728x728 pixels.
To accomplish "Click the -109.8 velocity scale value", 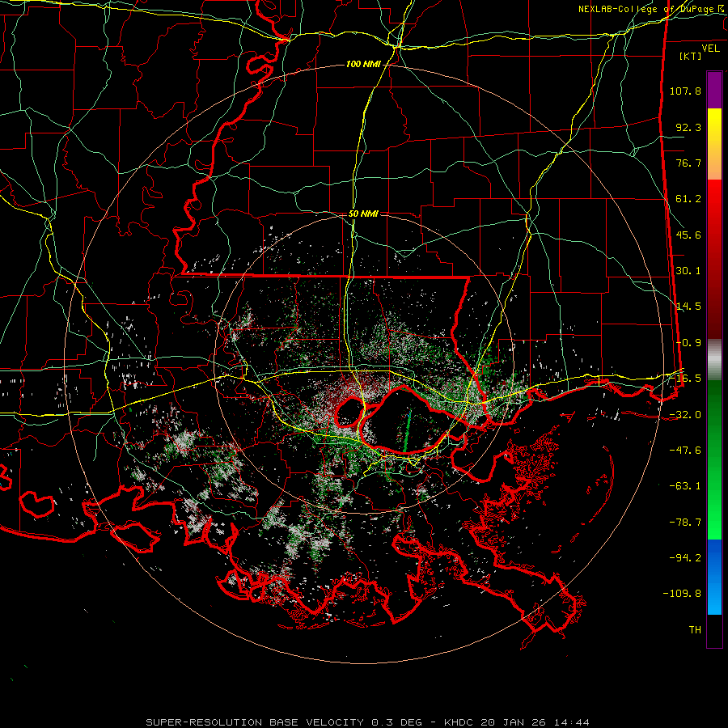I will point(682,594).
